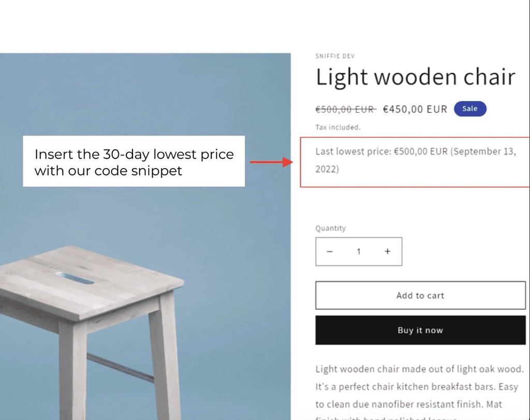Click the Tax included note

[x=338, y=127]
